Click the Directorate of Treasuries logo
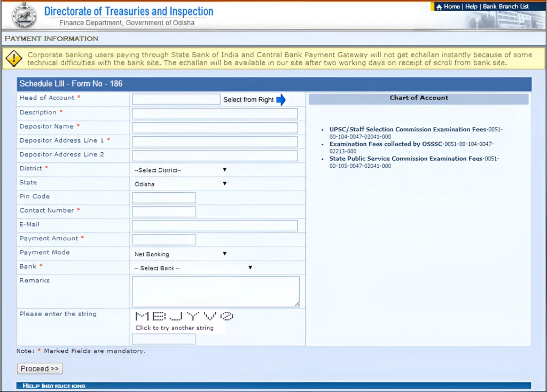Viewport: 547px width, 392px height. coord(22,15)
